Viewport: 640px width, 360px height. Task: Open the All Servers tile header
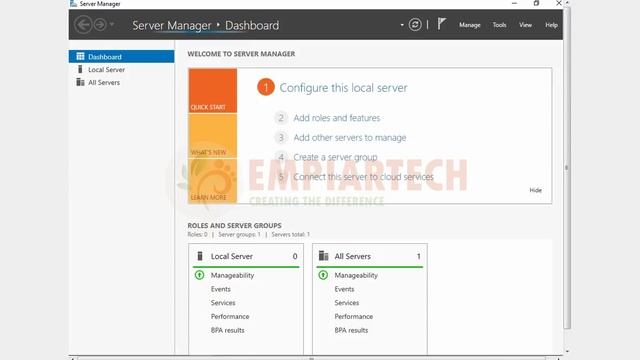click(370, 256)
